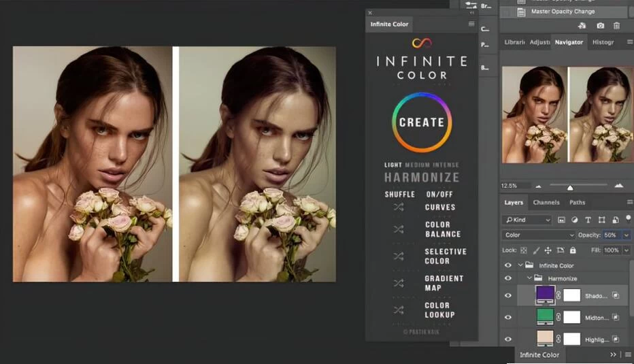Viewport: 634px width, 364px height.
Task: Delete history state with trash icon
Action: [x=617, y=26]
